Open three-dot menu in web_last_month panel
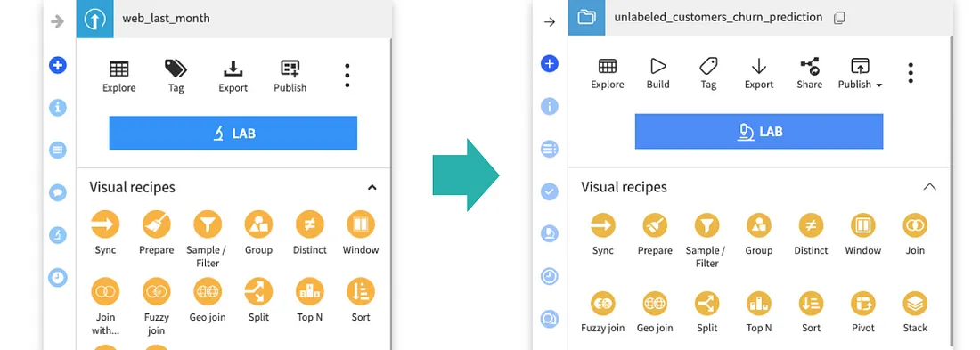Image resolution: width=980 pixels, height=350 pixels. 347,76
